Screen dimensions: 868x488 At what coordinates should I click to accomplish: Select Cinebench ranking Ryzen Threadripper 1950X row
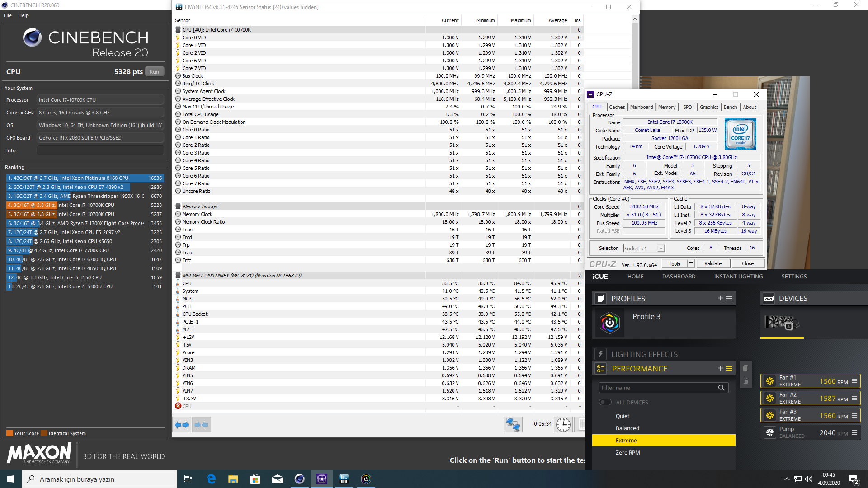click(x=85, y=196)
